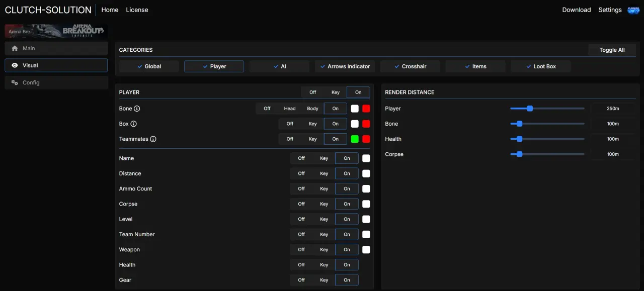Select the Global category
Screen dimensions: 644x291
pyautogui.click(x=149, y=66)
